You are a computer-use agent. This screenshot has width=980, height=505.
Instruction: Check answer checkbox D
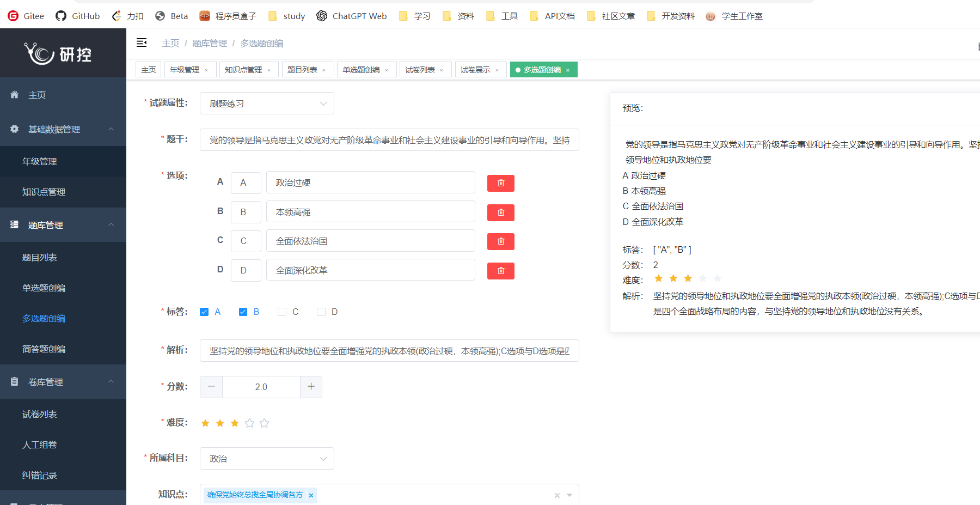(x=321, y=312)
